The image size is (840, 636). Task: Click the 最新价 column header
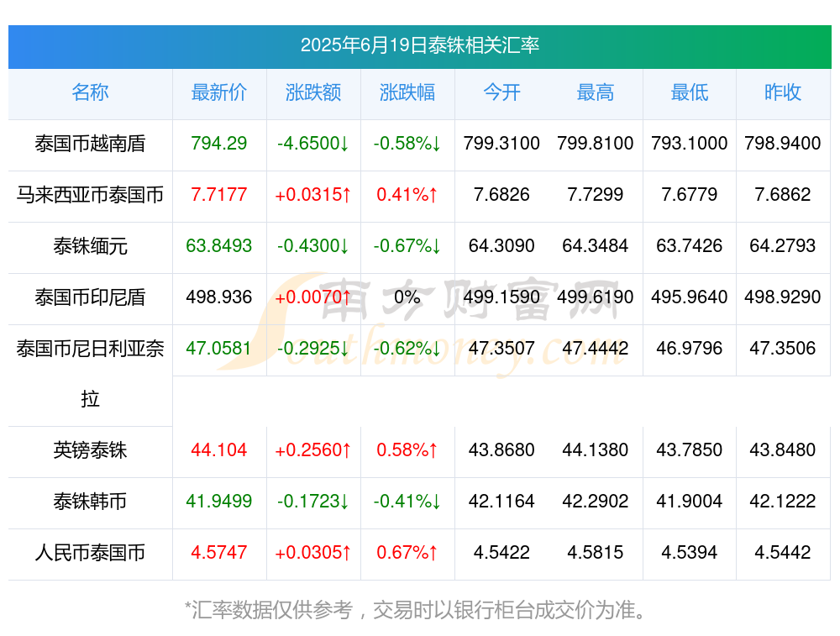coord(219,92)
